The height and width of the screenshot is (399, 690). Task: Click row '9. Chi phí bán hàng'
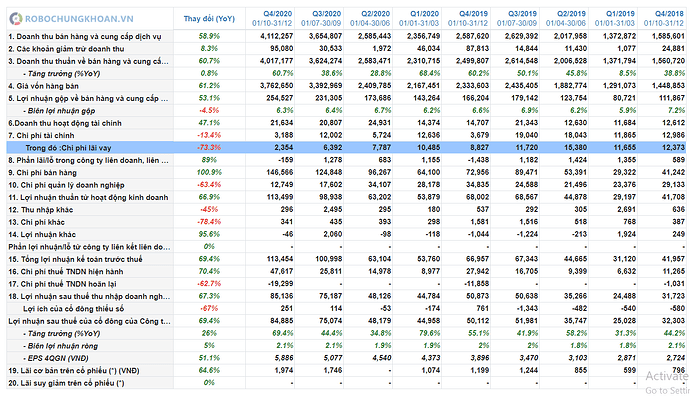point(346,172)
